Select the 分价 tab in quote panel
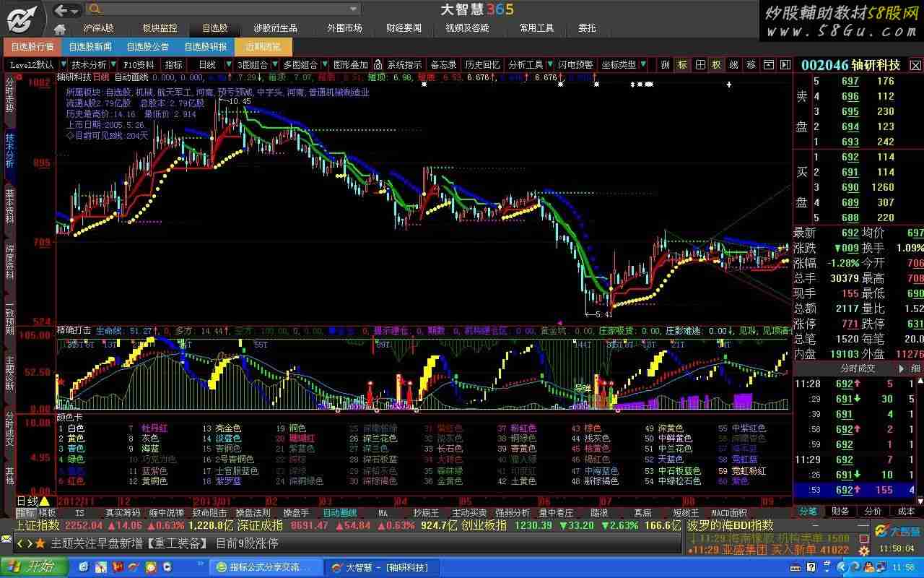 click(873, 511)
